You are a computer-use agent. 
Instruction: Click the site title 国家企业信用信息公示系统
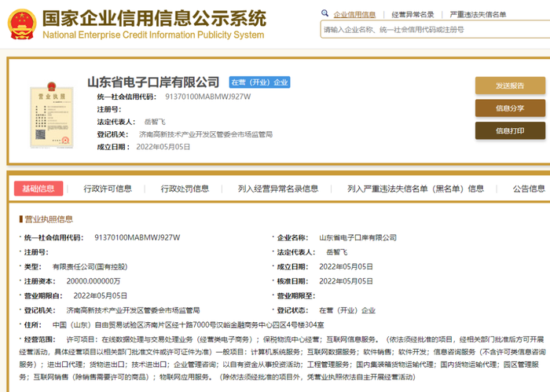tap(154, 18)
